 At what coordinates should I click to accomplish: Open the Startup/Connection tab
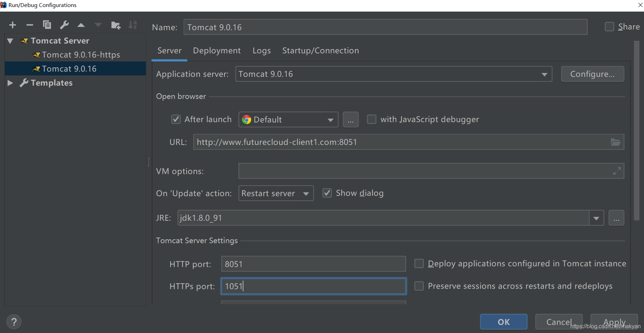click(321, 51)
